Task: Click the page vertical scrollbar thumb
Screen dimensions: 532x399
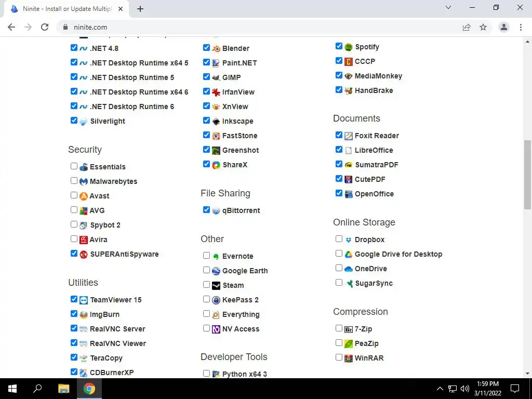Action: tap(528, 175)
